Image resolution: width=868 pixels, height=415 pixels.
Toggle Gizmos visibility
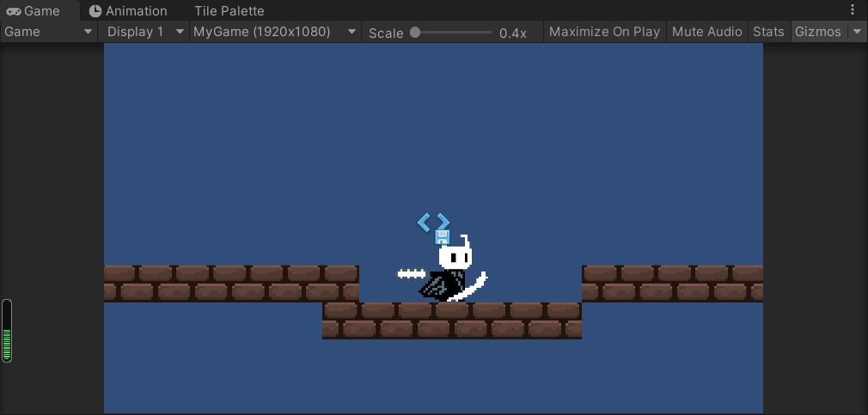[x=818, y=32]
